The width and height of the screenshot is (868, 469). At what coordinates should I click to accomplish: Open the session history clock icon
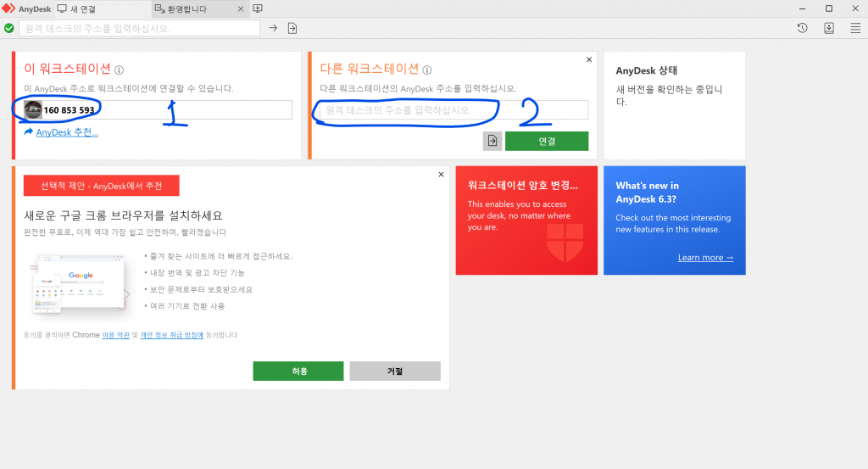click(802, 28)
